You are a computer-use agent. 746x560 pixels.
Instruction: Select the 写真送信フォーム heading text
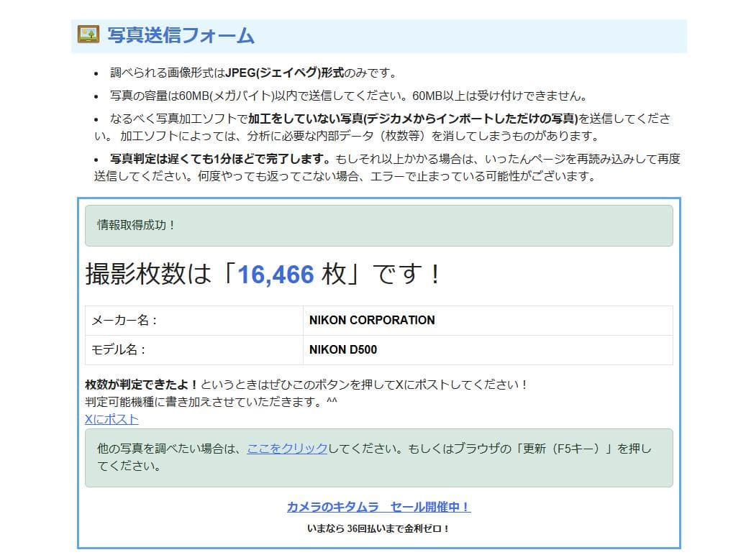(x=181, y=35)
